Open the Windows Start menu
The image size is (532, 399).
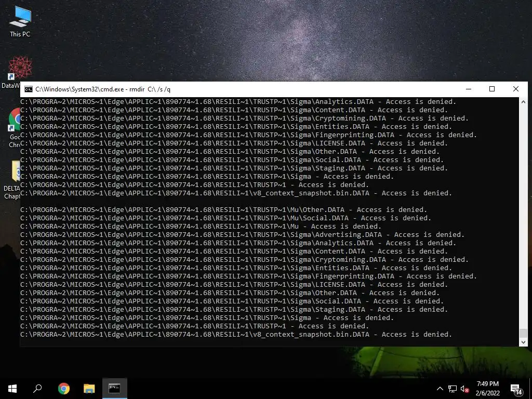pyautogui.click(x=12, y=389)
